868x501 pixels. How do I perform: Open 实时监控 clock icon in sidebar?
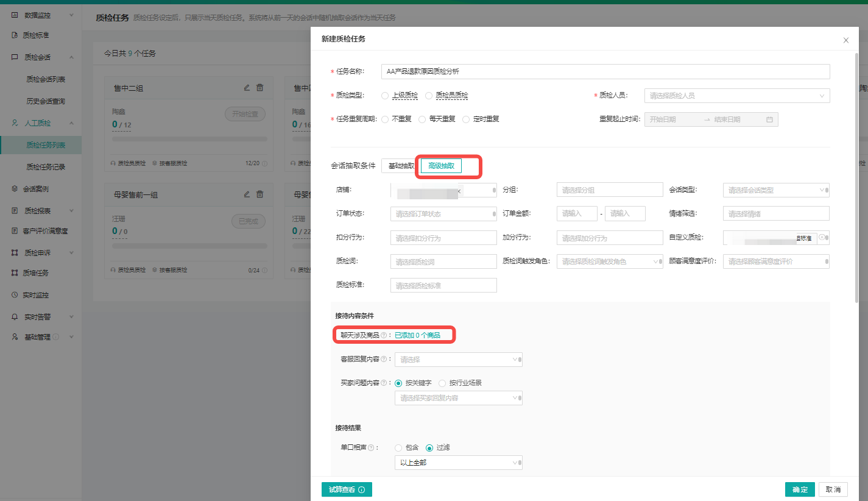coord(15,295)
